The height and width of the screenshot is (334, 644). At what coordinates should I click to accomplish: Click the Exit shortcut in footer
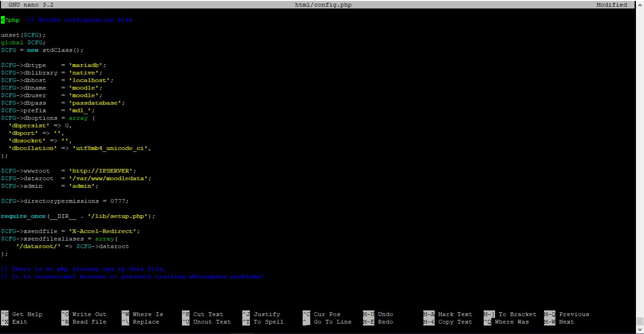19,322
